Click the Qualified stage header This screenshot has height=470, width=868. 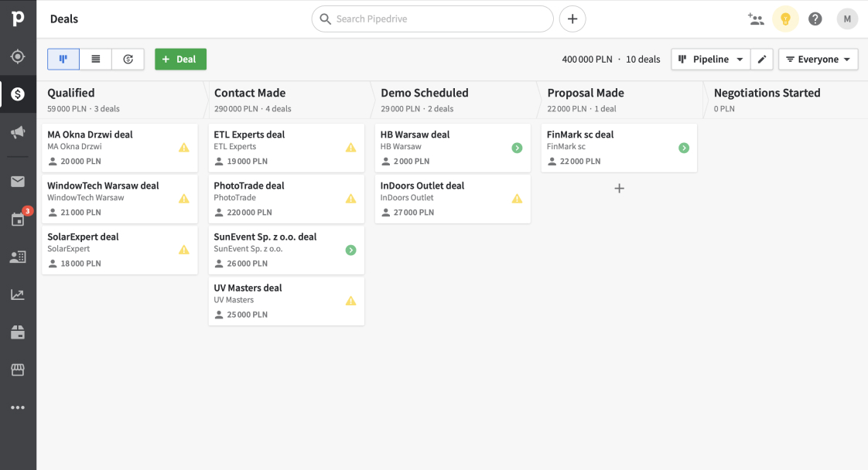(x=71, y=93)
